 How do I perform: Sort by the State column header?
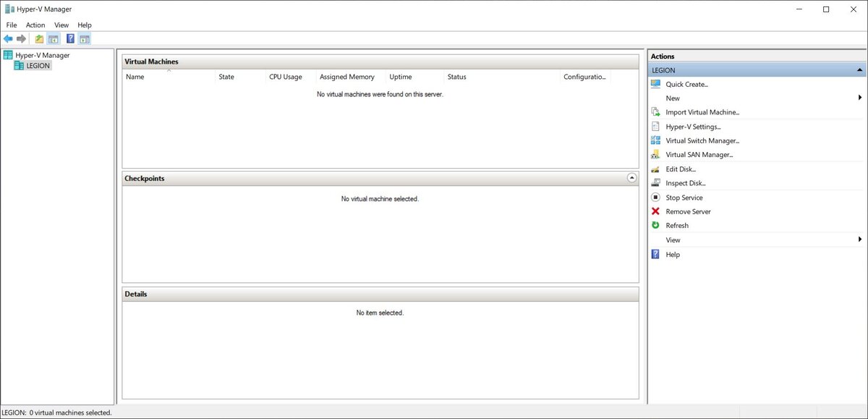pos(240,77)
